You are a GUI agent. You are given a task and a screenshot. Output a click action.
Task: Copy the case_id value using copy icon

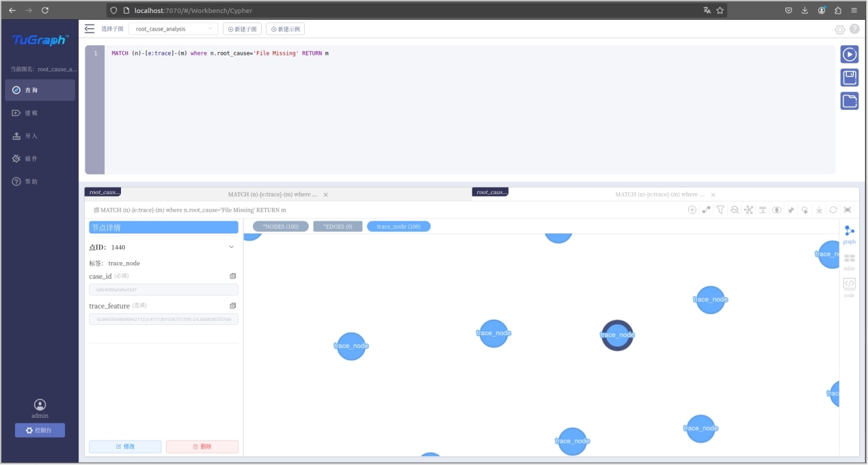click(x=232, y=277)
